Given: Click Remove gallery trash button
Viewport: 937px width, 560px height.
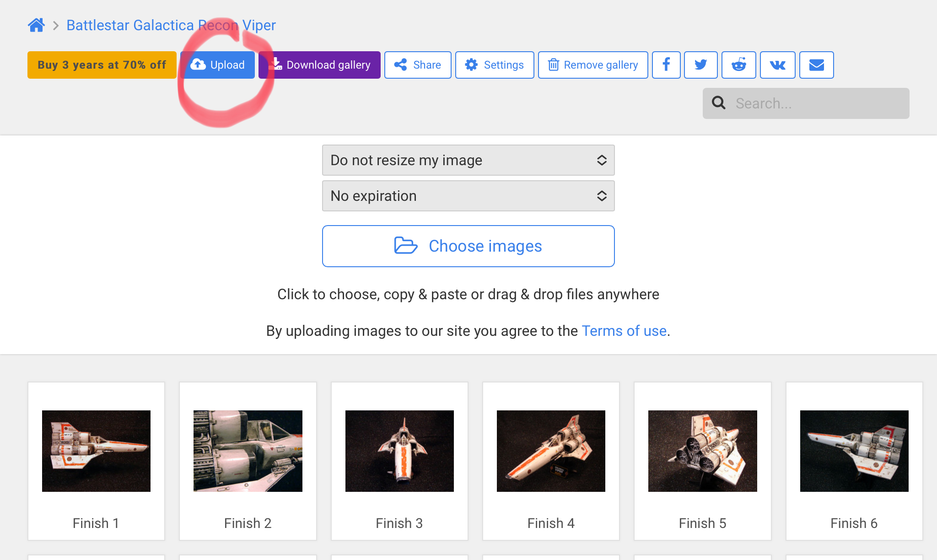Looking at the screenshot, I should pos(593,65).
